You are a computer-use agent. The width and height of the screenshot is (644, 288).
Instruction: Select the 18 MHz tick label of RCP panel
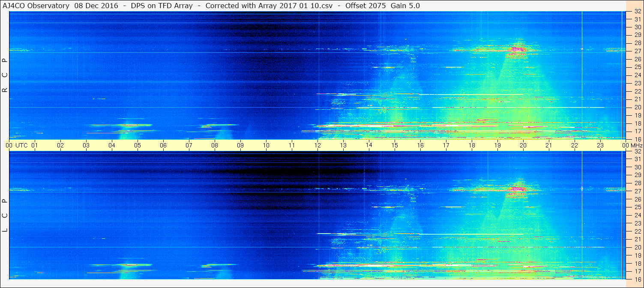coord(638,123)
